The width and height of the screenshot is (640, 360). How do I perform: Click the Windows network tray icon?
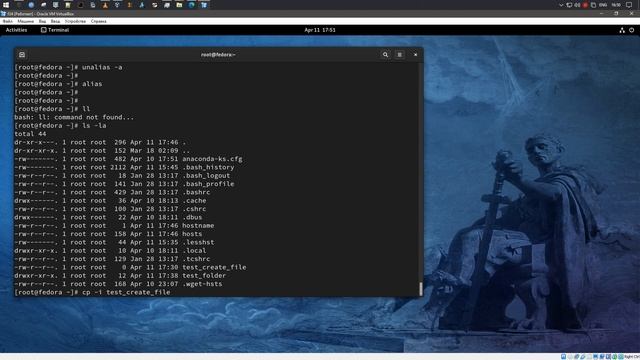tap(569, 5)
